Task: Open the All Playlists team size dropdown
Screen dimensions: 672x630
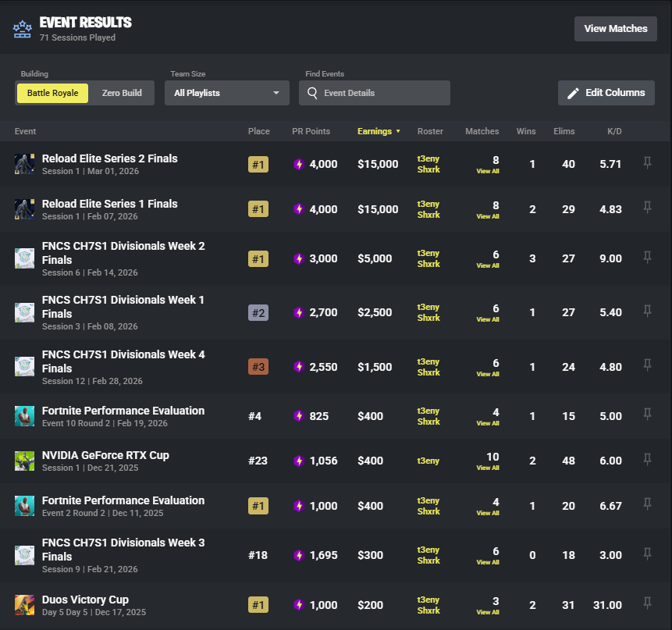Action: pos(226,93)
